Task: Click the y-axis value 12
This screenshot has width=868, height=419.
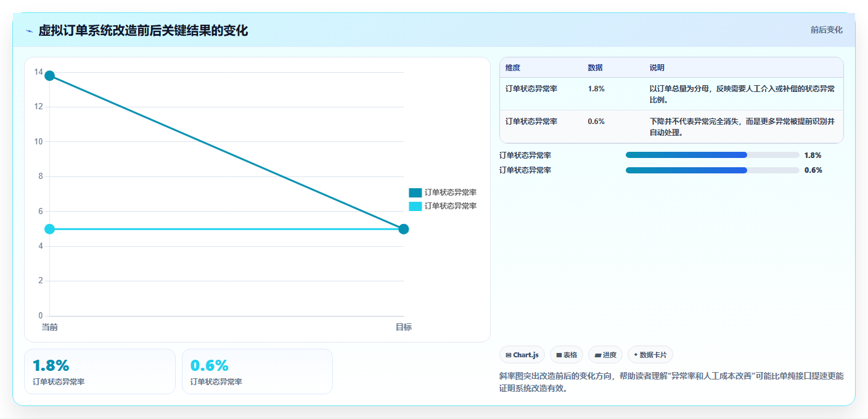Action: 39,107
